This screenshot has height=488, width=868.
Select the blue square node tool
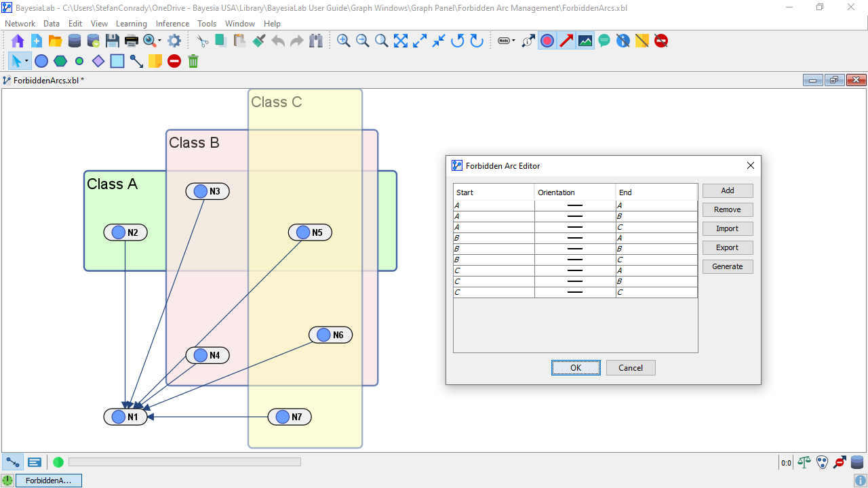117,61
